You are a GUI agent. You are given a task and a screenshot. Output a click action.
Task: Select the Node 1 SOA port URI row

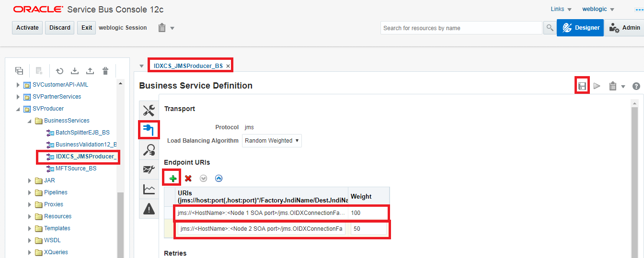(x=261, y=213)
